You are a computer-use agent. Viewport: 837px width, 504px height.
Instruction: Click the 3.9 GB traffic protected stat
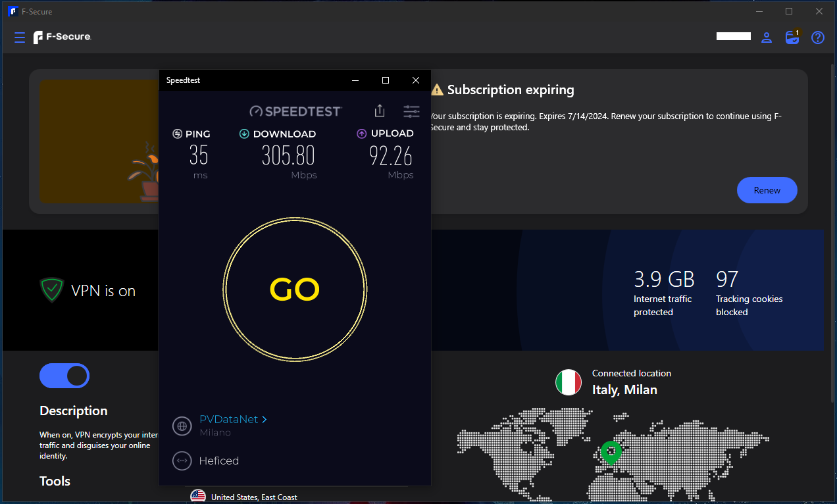(664, 292)
